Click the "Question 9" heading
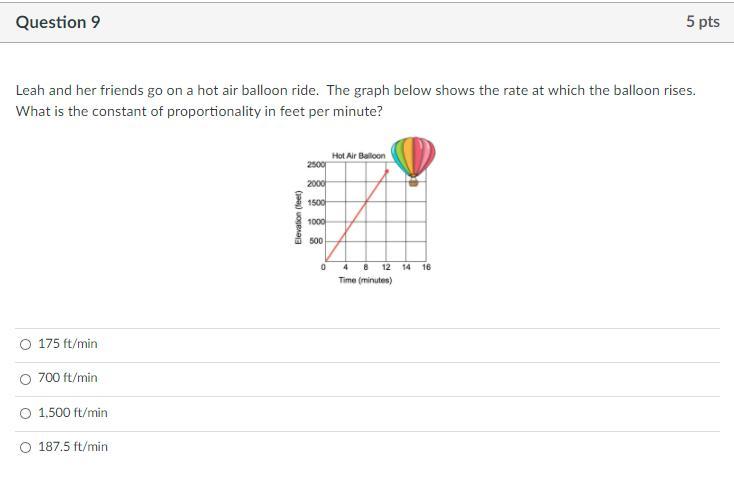This screenshot has height=478, width=734. point(58,22)
